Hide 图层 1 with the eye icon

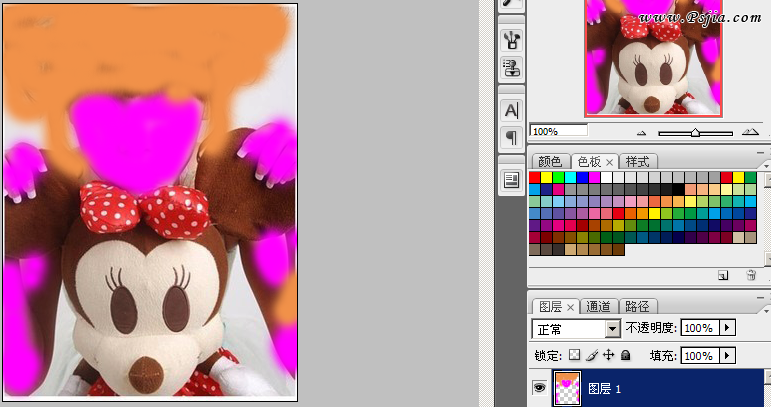[x=539, y=387]
